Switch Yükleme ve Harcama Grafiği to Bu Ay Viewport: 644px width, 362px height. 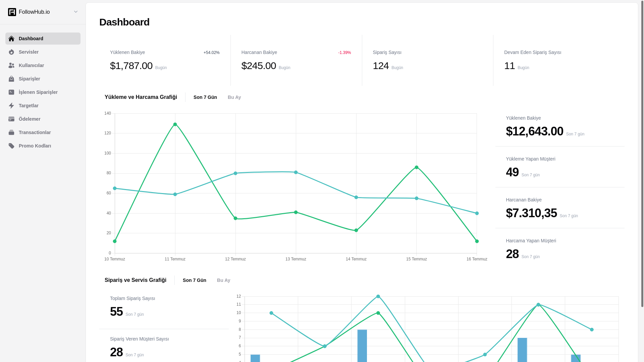click(x=234, y=97)
